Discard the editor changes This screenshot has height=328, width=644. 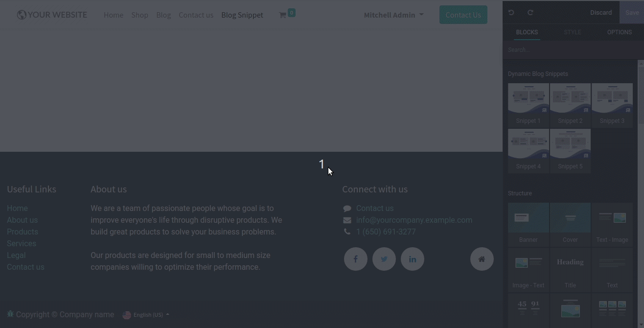[x=601, y=13]
